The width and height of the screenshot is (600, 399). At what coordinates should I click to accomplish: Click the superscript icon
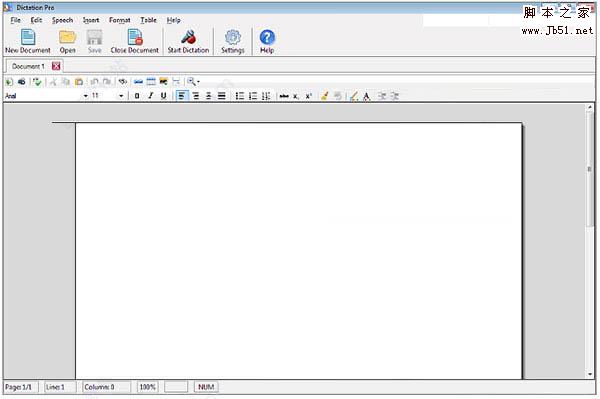pyautogui.click(x=308, y=96)
